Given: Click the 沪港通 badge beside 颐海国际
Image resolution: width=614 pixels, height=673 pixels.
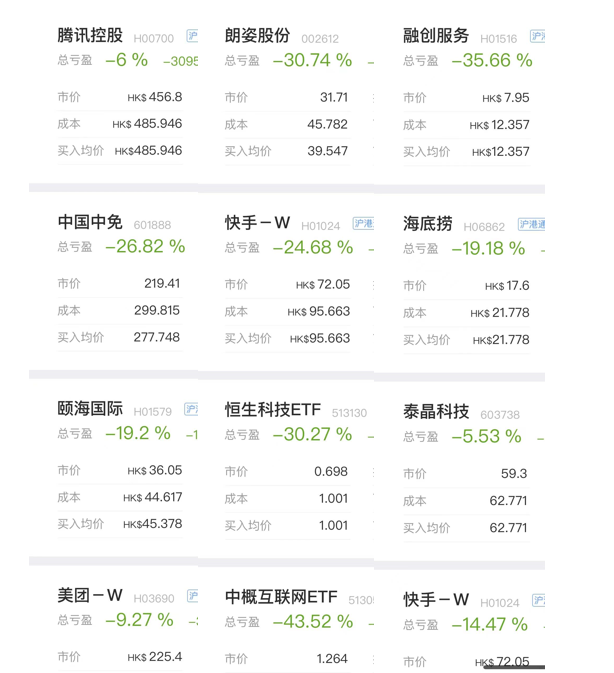Looking at the screenshot, I should [191, 409].
